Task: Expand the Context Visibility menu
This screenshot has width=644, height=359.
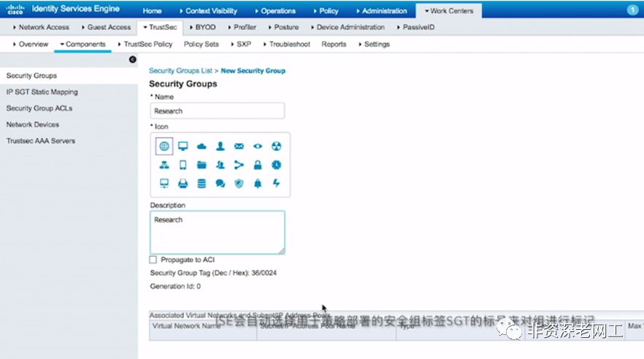Action: coord(208,11)
